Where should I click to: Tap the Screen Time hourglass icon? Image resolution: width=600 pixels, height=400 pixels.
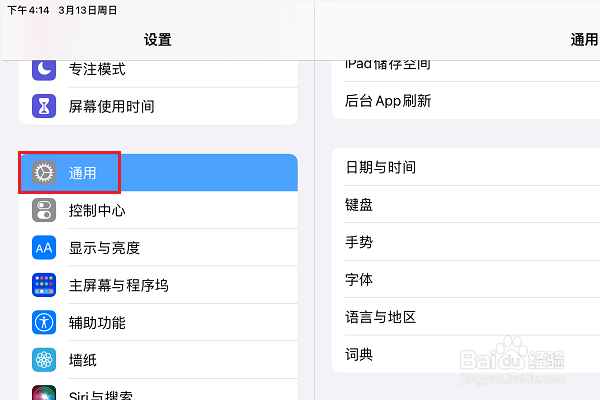pyautogui.click(x=44, y=106)
